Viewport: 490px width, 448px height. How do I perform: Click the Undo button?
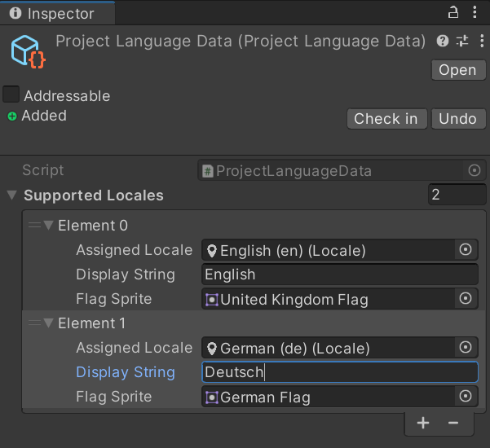(x=457, y=119)
